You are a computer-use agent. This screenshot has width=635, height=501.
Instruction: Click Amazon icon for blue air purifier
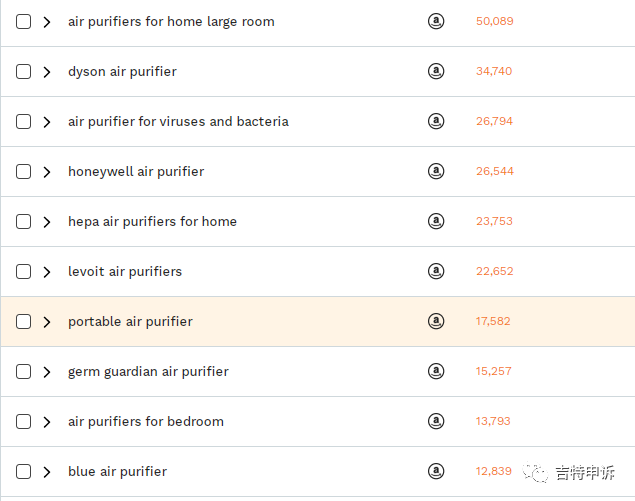point(436,471)
